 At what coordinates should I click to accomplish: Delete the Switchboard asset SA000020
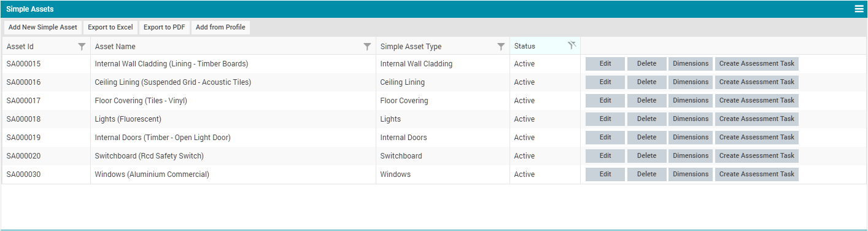click(x=646, y=156)
